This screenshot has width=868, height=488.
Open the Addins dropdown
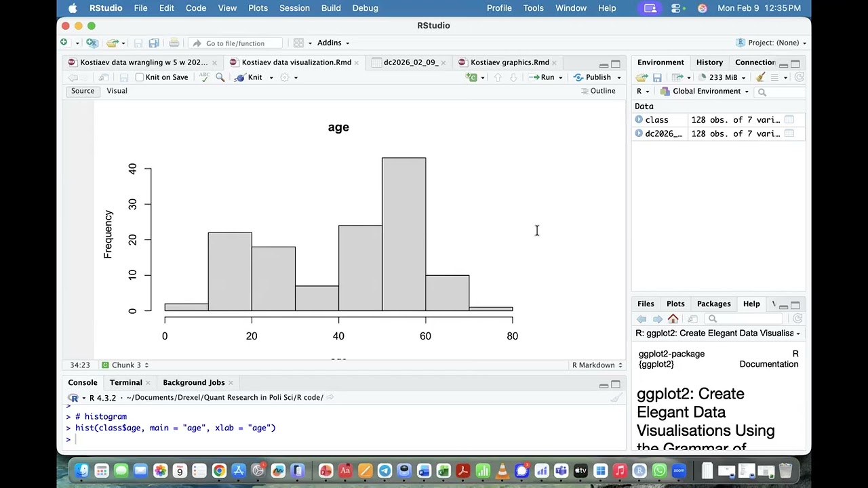[333, 43]
